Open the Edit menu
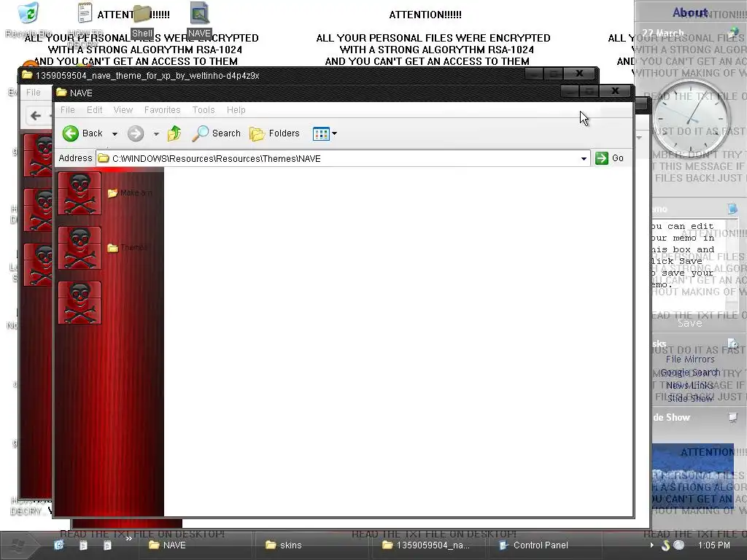747x560 pixels. 94,110
